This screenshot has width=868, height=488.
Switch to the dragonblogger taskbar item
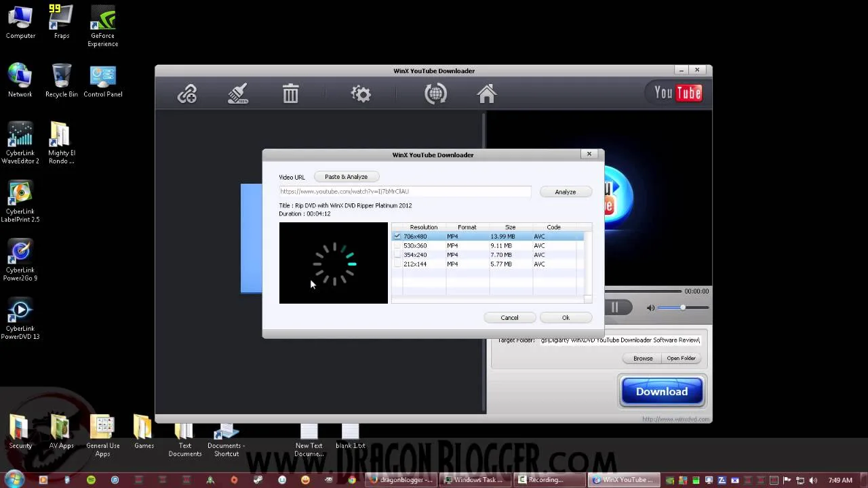click(401, 480)
